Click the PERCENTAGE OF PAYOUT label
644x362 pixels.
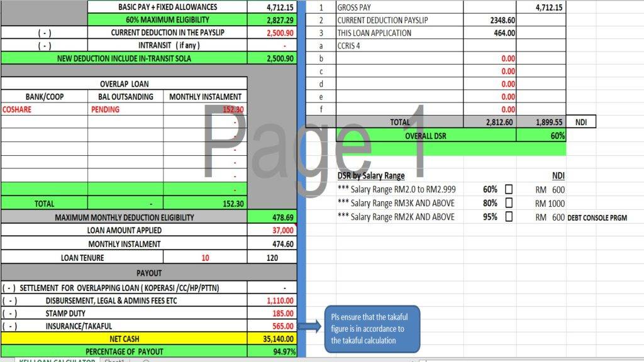pos(124,351)
